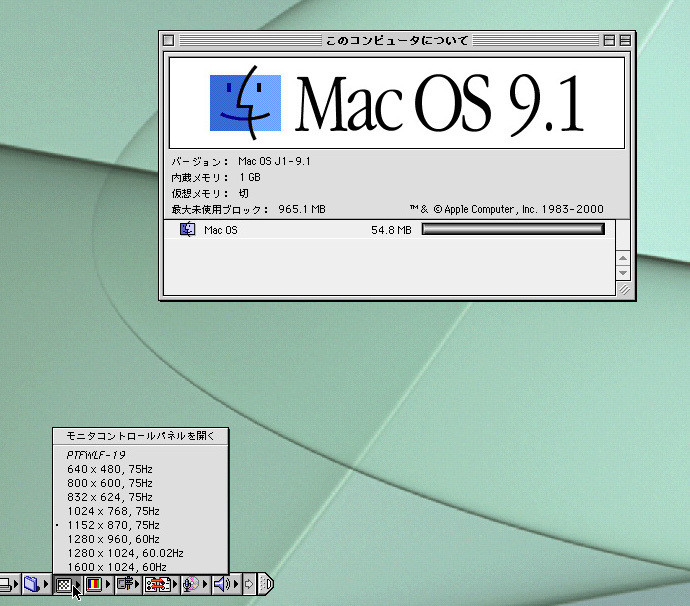Click the Mac OS Finder icon in memory list
Screen dimensions: 690x606
187,229
